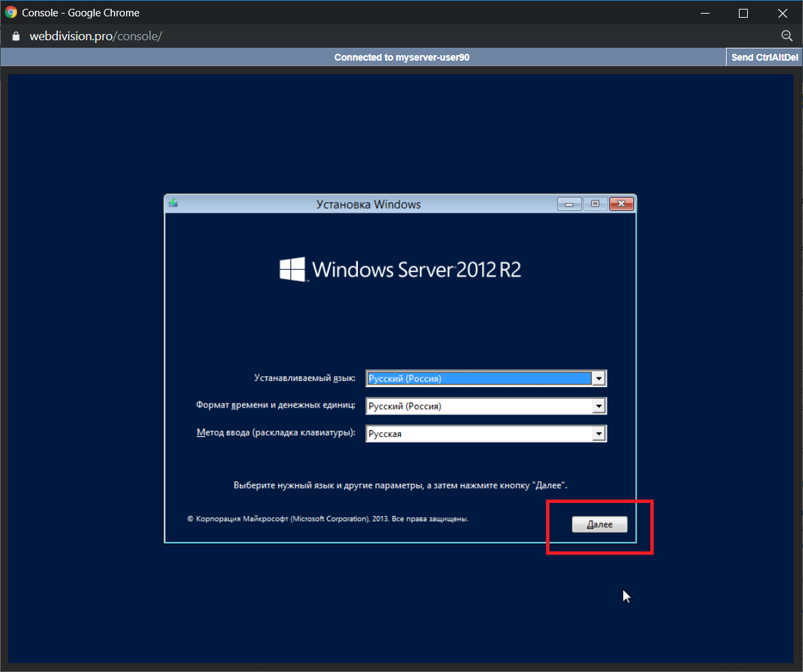Screen dimensions: 803x672
Task: Click the Установка Windows setup icon
Action: 174,203
